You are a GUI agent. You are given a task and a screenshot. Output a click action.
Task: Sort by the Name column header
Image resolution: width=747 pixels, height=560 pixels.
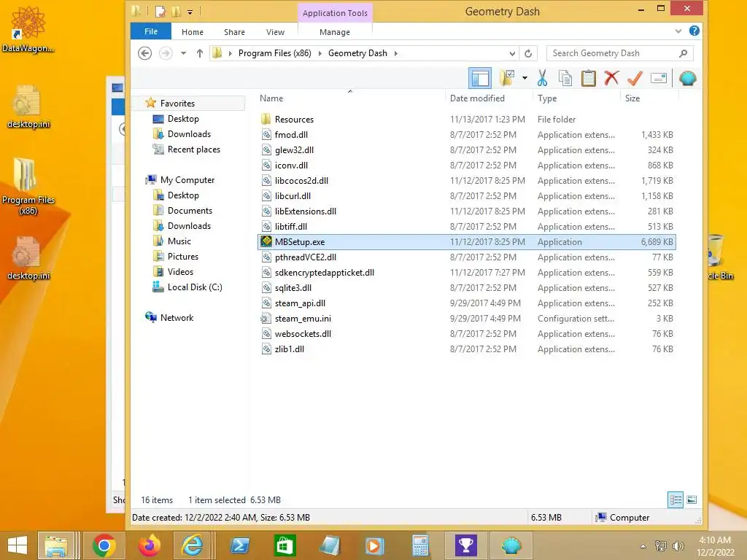pos(271,98)
